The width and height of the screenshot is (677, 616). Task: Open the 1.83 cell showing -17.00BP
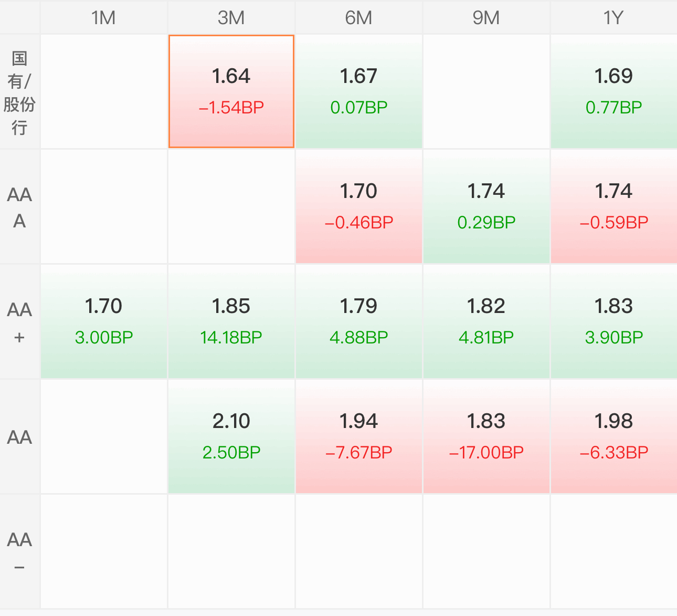tap(486, 436)
